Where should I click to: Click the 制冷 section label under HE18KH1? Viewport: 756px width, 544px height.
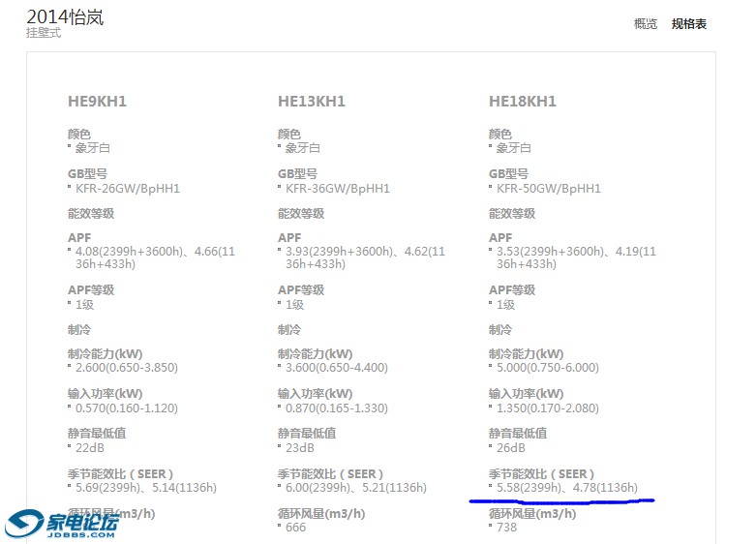[500, 330]
